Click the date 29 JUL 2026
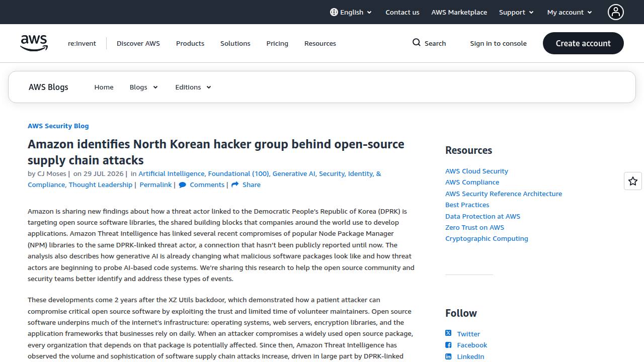The height and width of the screenshot is (362, 644). 103,173
